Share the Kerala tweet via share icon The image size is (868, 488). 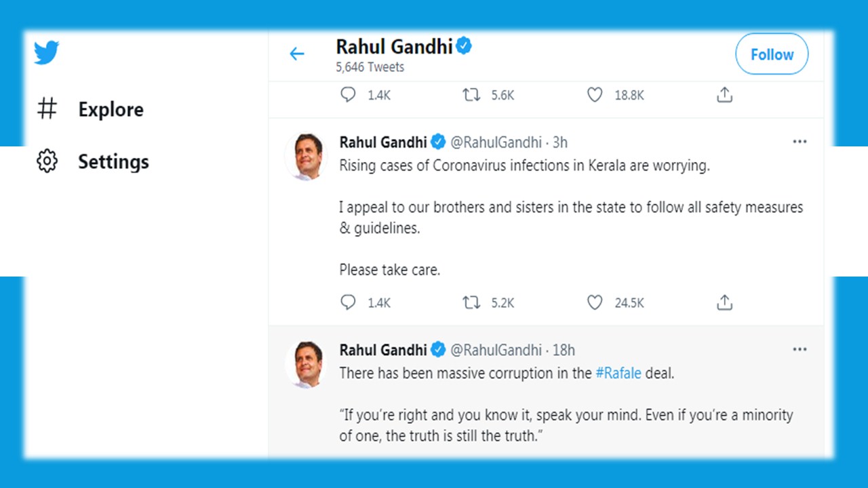pos(724,302)
